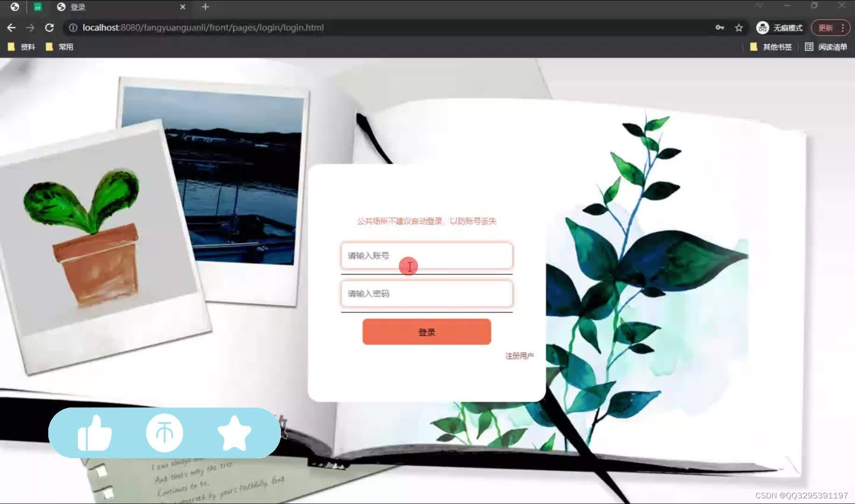
Task: Open a new tab with plus button
Action: pyautogui.click(x=205, y=7)
